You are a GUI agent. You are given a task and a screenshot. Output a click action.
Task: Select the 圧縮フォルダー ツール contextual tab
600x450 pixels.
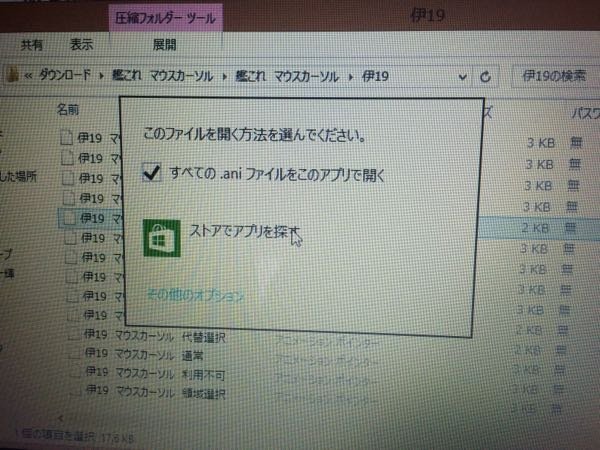pyautogui.click(x=166, y=16)
